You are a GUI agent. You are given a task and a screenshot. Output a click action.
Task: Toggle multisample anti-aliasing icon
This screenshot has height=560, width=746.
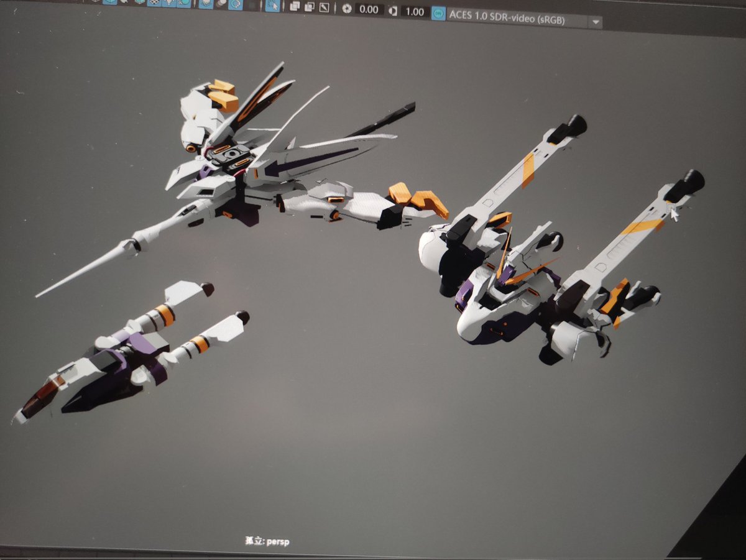coord(235,4)
